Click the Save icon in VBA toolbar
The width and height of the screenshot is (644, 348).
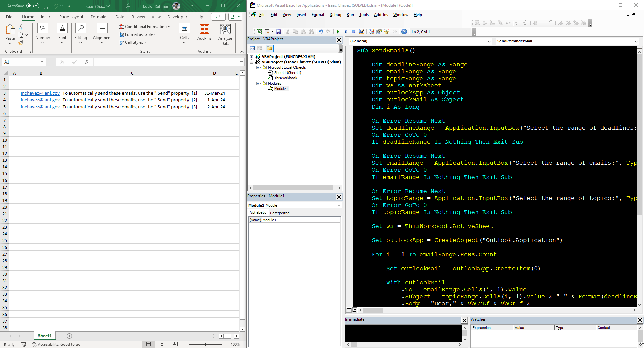[x=278, y=32]
